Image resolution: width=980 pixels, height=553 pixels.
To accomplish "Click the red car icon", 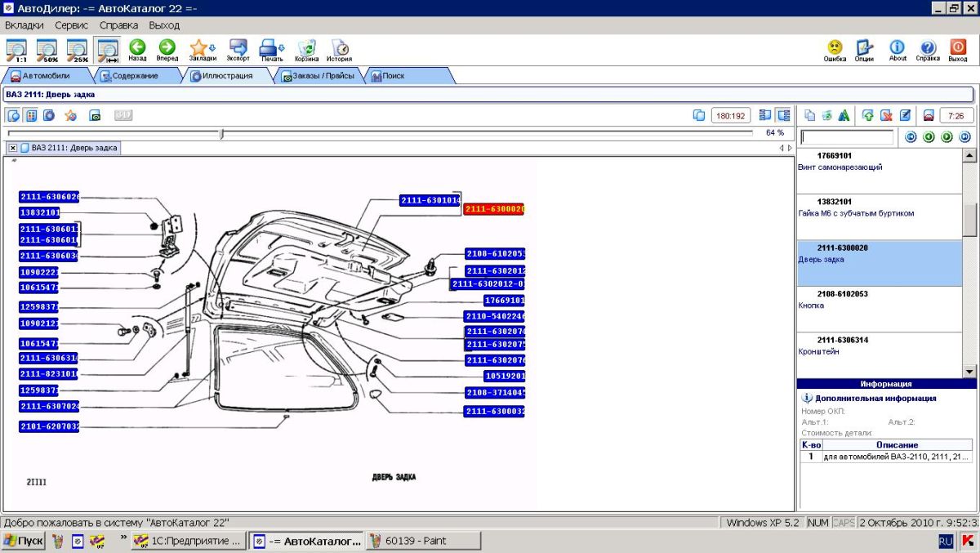I will 929,115.
